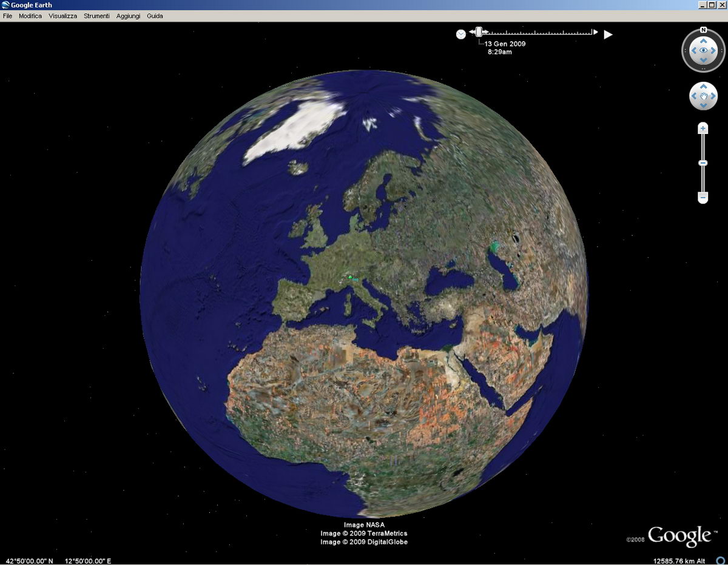Open the Modifica menu
This screenshot has height=565, width=728.
click(x=30, y=16)
